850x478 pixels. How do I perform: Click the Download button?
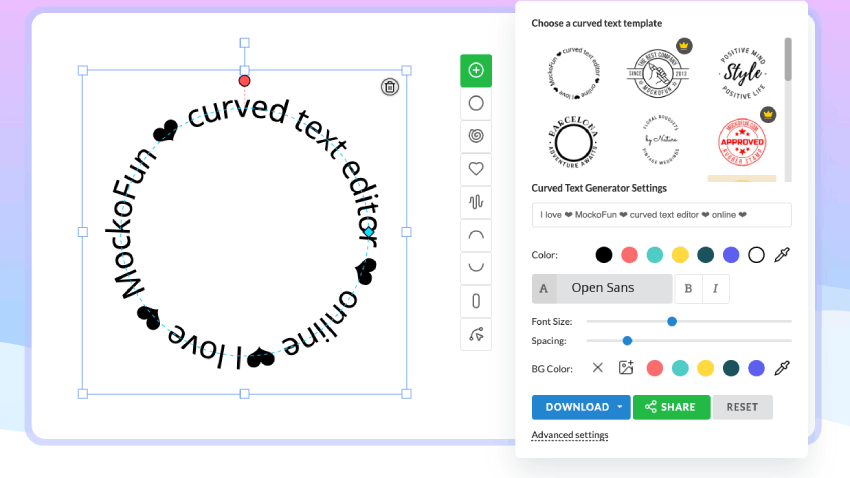[577, 407]
